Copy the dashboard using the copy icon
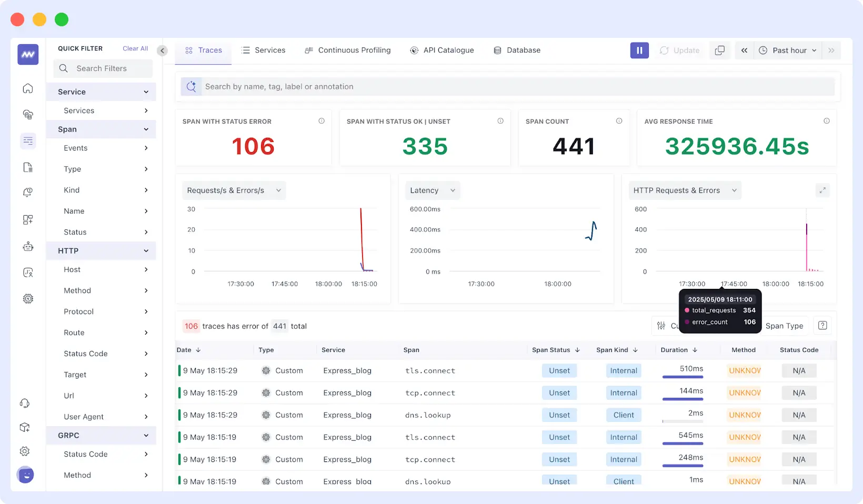 click(719, 50)
